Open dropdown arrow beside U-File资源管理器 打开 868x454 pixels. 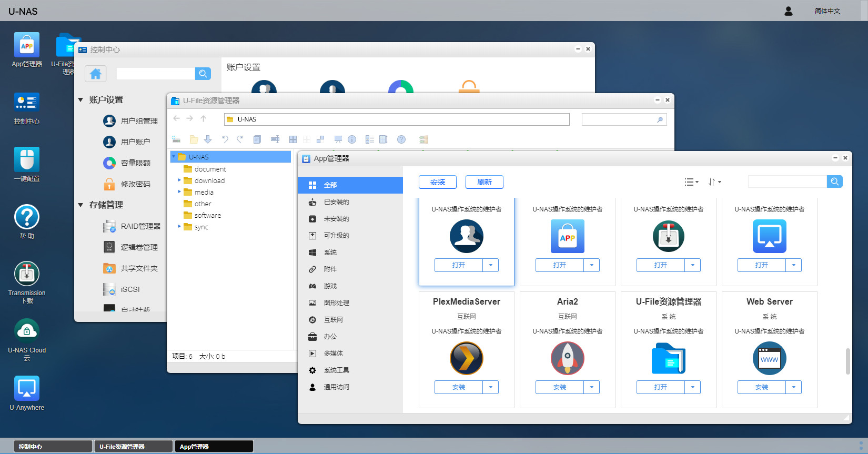693,387
